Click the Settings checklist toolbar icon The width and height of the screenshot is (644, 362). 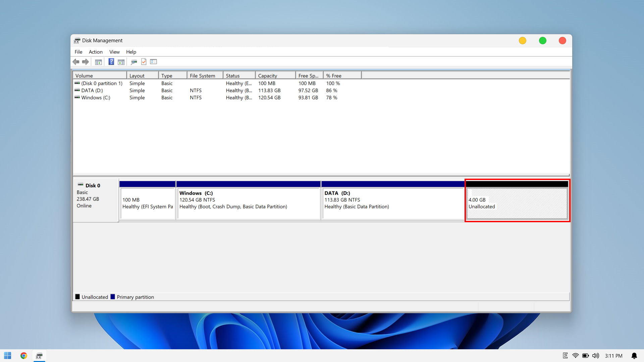(154, 62)
